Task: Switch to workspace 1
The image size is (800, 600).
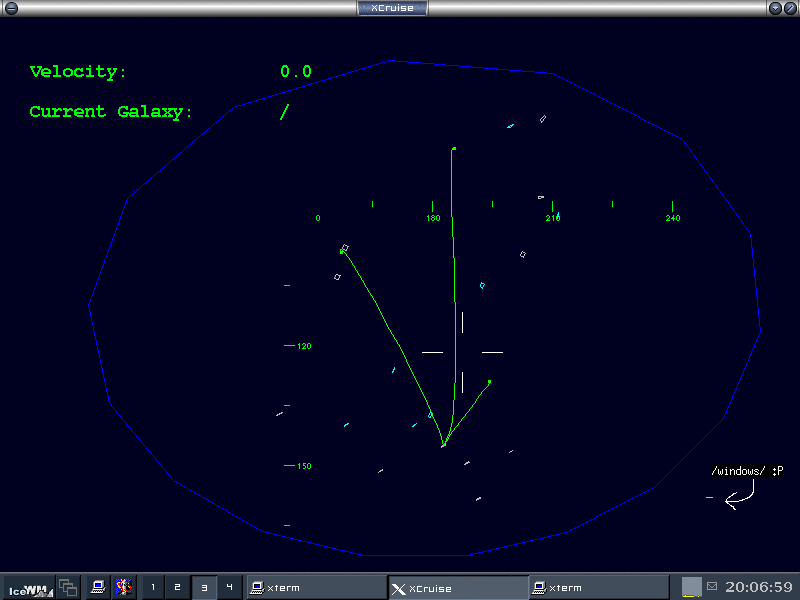Action: [x=153, y=588]
